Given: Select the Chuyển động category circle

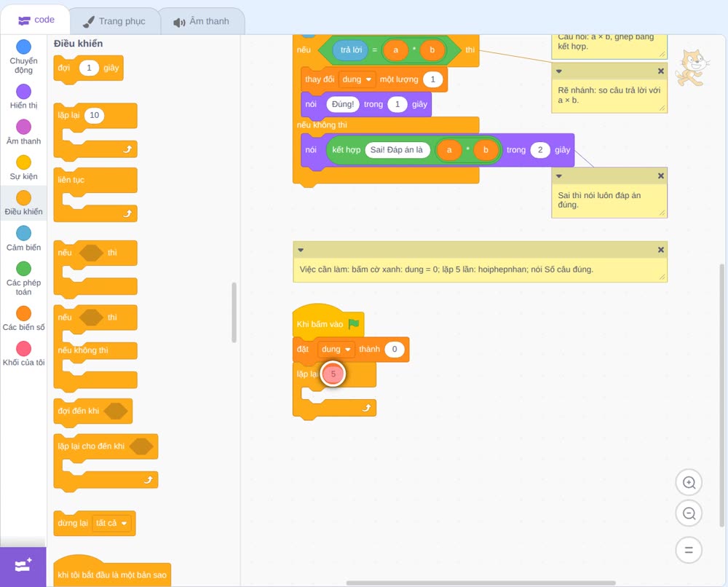Looking at the screenshot, I should click(24, 47).
